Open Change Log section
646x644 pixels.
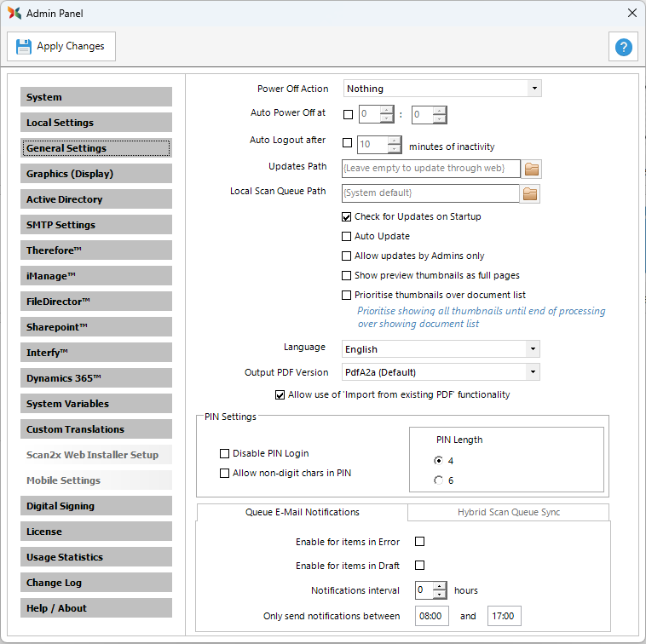pos(96,582)
